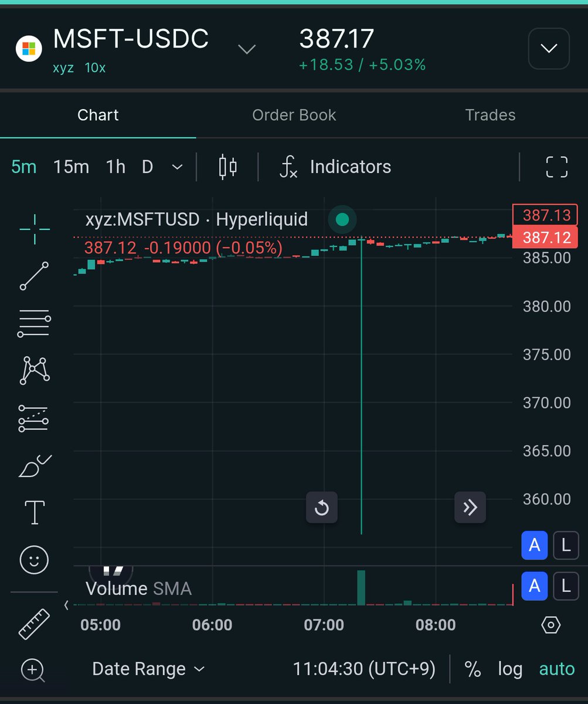Toggle volume pane auto scale A button
Image resolution: width=588 pixels, height=704 pixels.
click(x=535, y=585)
